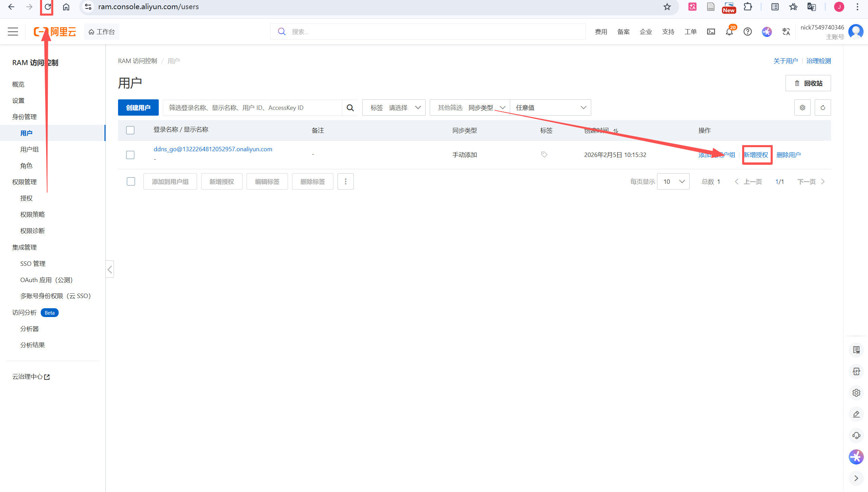Open the hamburger navigation menu
This screenshot has width=868, height=492.
click(13, 32)
